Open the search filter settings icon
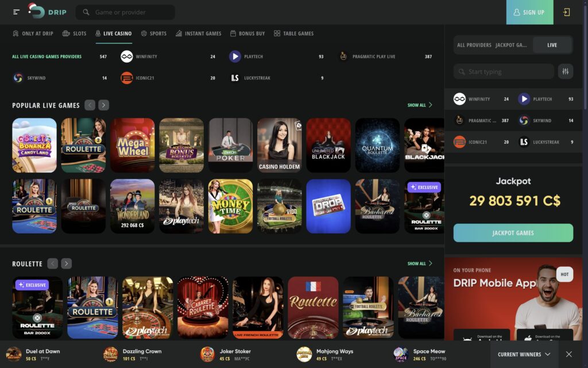Screen dimensions: 588x368 click(x=565, y=71)
